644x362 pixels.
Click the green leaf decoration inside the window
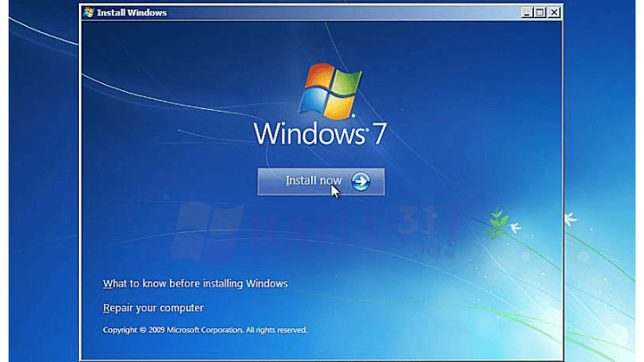tap(497, 223)
